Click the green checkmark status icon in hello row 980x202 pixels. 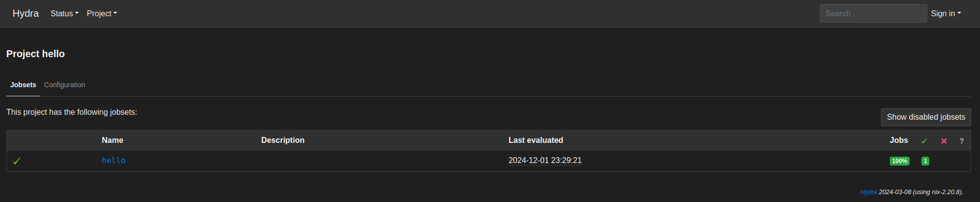pyautogui.click(x=16, y=161)
